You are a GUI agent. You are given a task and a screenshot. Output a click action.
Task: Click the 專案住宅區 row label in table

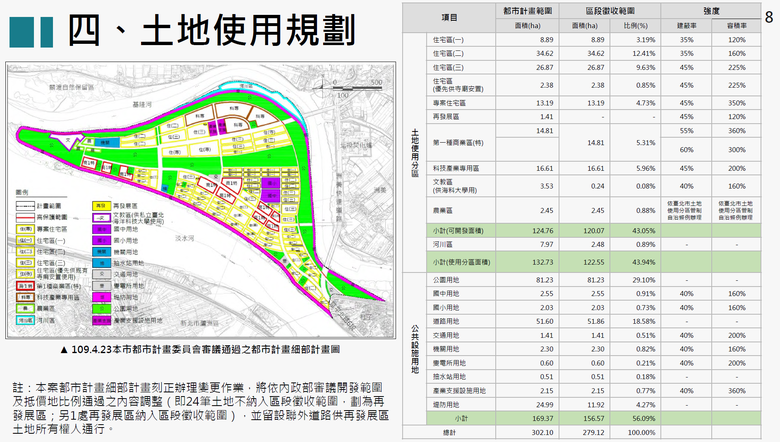coord(449,103)
